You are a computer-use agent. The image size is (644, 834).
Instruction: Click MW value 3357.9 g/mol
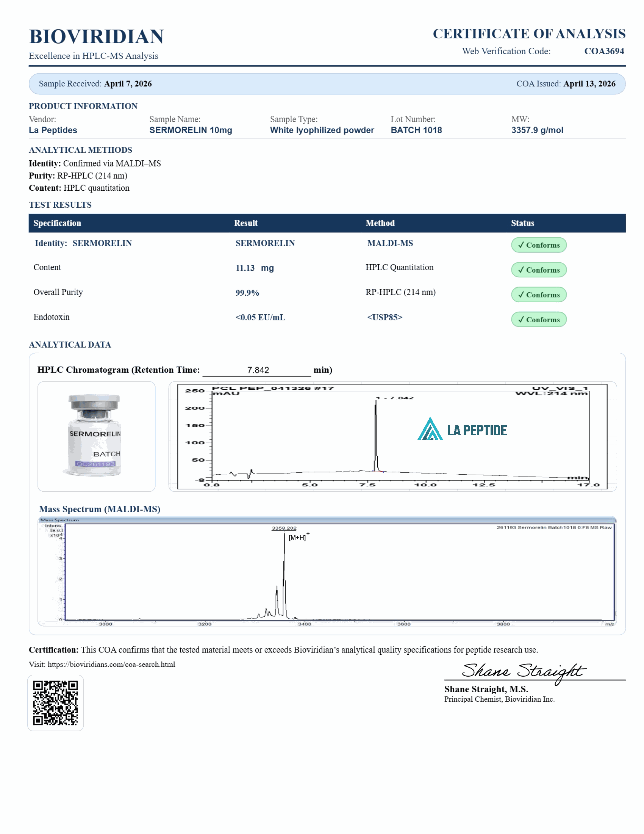(x=537, y=130)
